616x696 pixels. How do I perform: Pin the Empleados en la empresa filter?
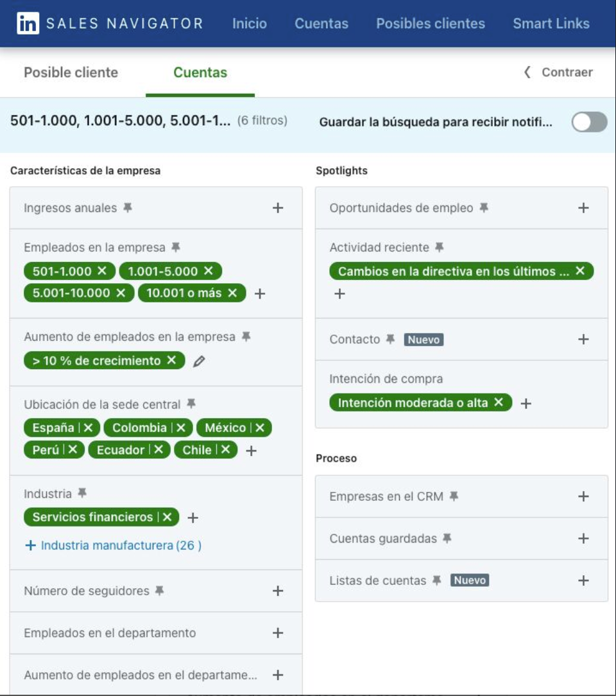click(176, 247)
